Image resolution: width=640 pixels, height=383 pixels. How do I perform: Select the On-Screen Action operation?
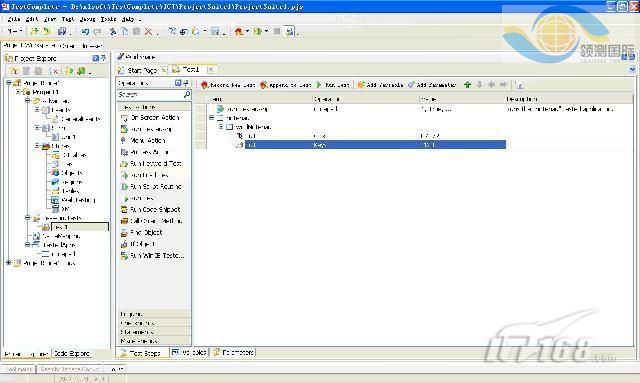pyautogui.click(x=150, y=118)
